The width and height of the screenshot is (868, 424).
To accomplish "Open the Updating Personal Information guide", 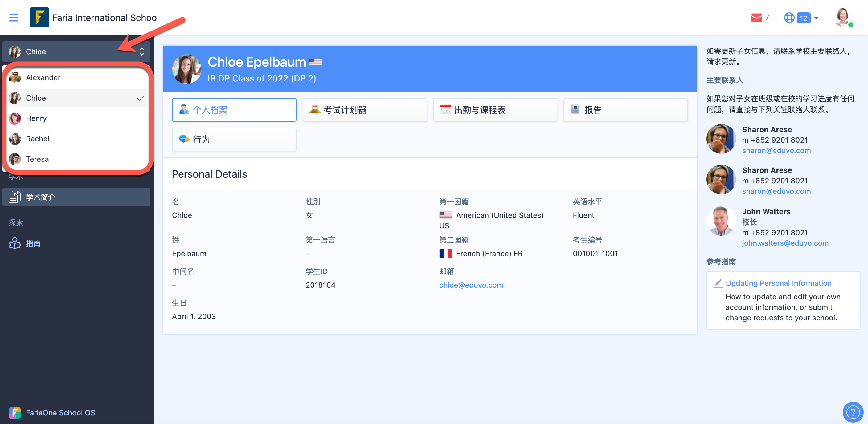I will click(778, 283).
